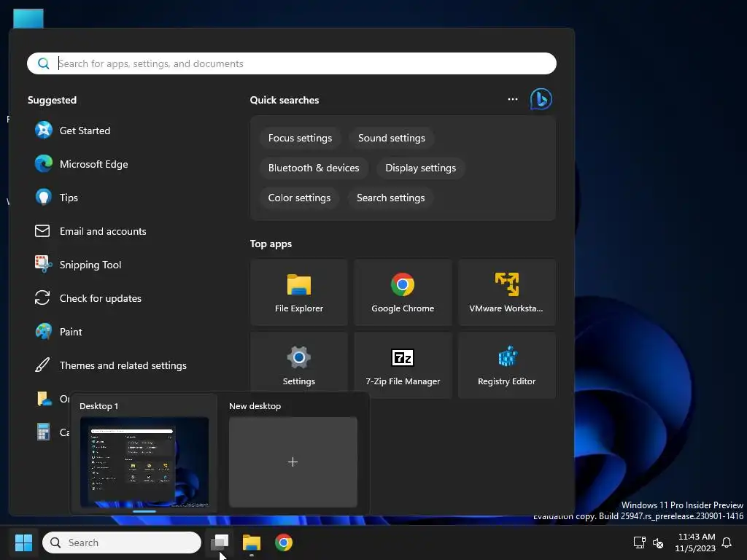
Task: Launch the Snipping Tool
Action: (78, 264)
